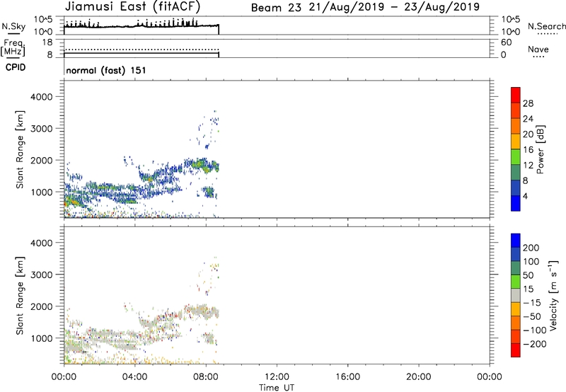Click the '28' power colorbar value

click(x=528, y=103)
